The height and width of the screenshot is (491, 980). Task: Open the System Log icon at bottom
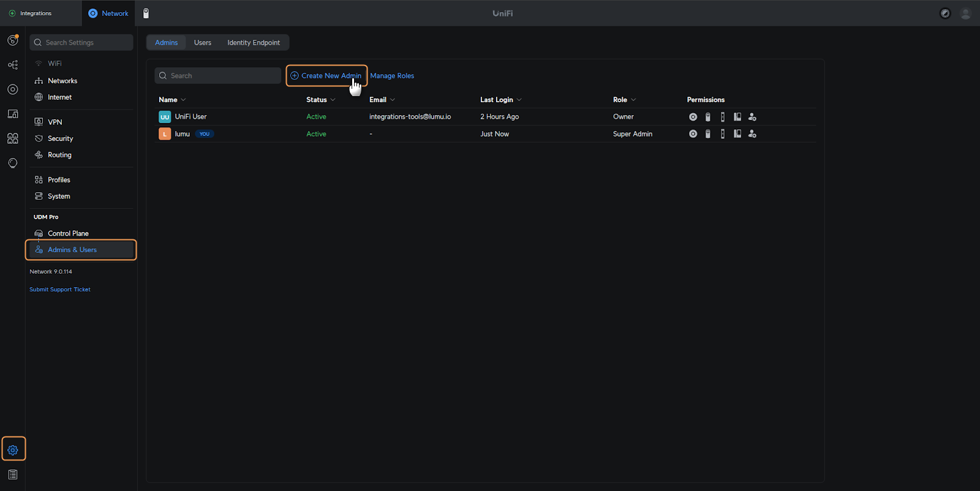(13, 474)
